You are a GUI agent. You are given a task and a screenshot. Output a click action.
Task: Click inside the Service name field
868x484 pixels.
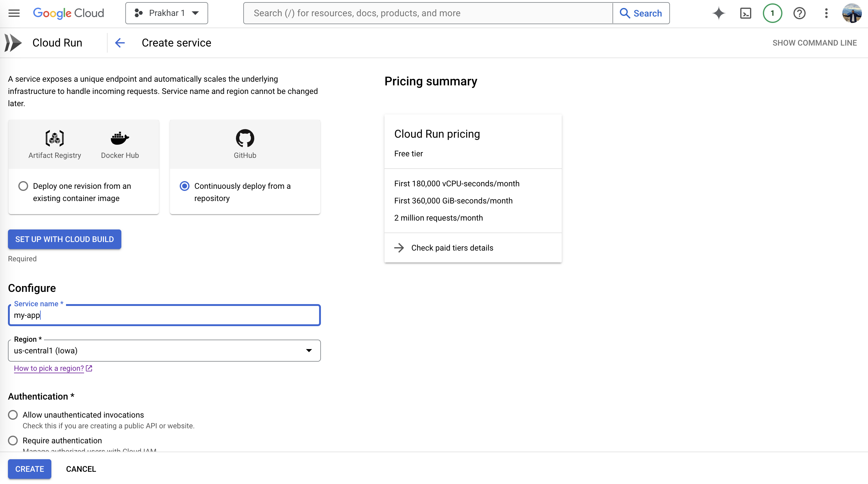click(164, 315)
